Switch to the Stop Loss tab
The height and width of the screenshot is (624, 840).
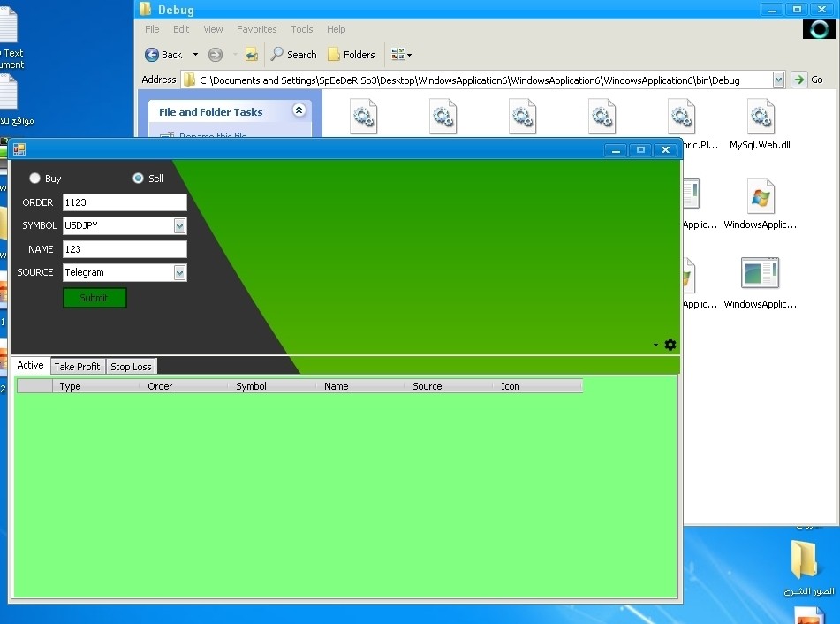(x=131, y=367)
